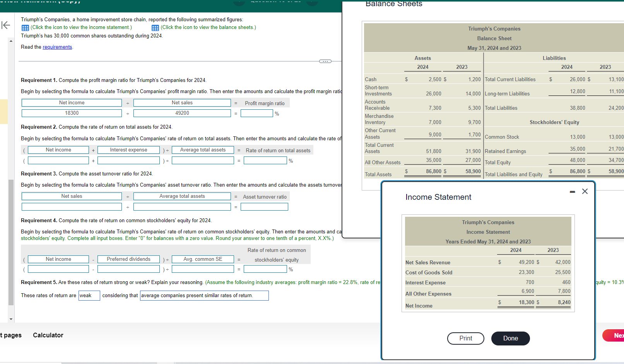Select the preferred dividends amount field
This screenshot has height=364, width=624.
128,269
